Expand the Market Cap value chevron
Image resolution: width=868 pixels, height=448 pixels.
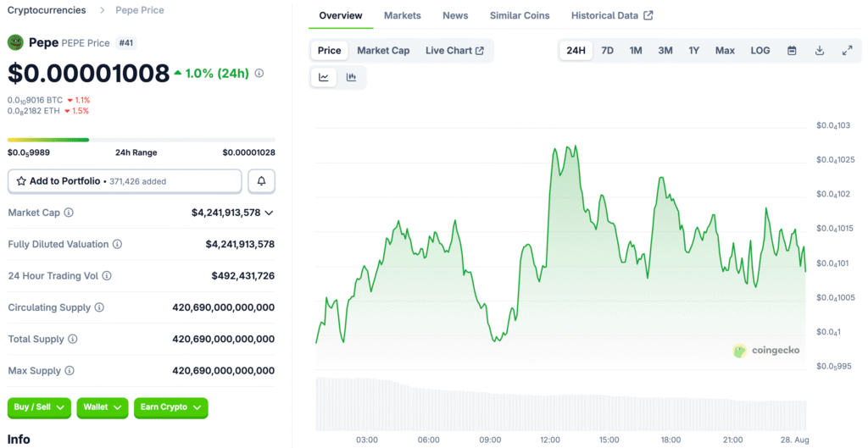coord(270,213)
